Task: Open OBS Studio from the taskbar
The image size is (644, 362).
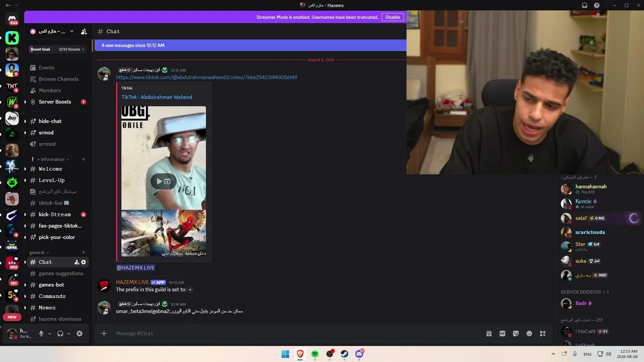Action: (x=330, y=354)
